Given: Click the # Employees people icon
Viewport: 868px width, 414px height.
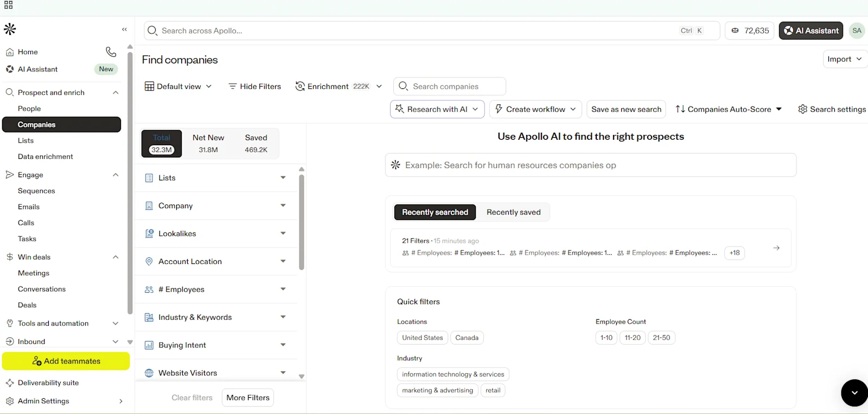Looking at the screenshot, I should [149, 290].
